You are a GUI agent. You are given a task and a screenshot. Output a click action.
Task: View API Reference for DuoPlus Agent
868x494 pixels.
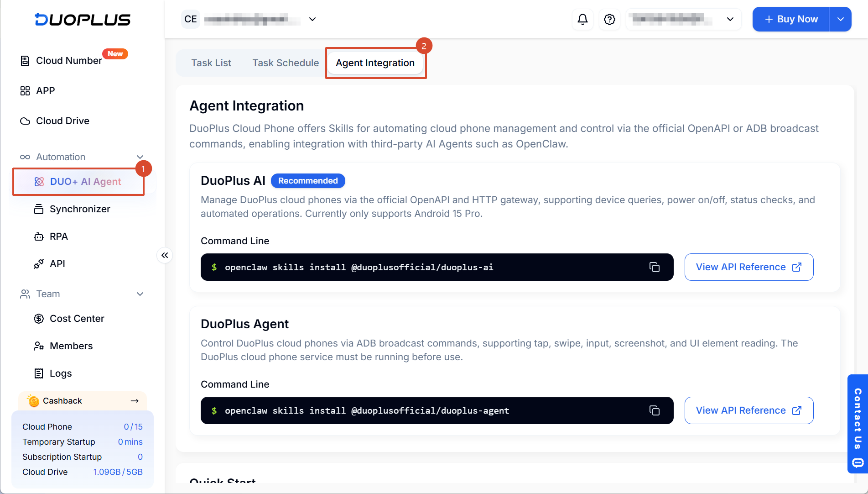[749, 410]
